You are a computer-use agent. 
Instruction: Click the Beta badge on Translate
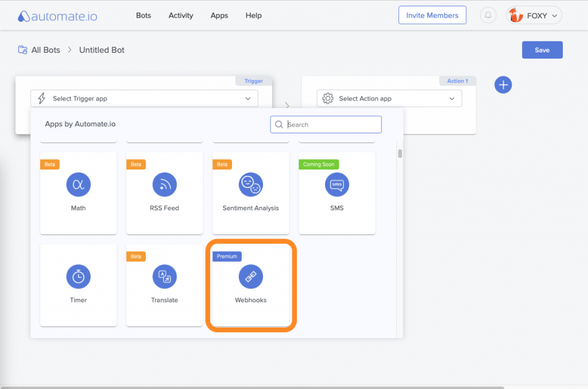pos(136,256)
